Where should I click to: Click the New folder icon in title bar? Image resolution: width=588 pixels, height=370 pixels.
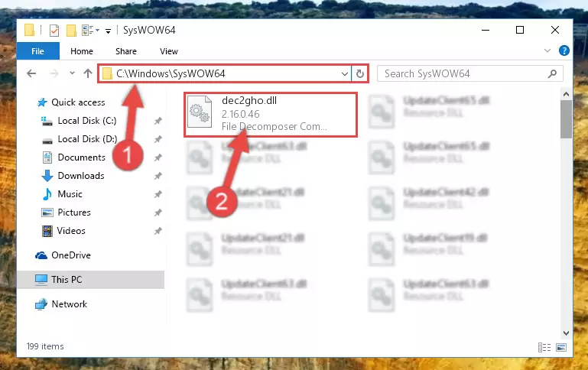point(71,31)
